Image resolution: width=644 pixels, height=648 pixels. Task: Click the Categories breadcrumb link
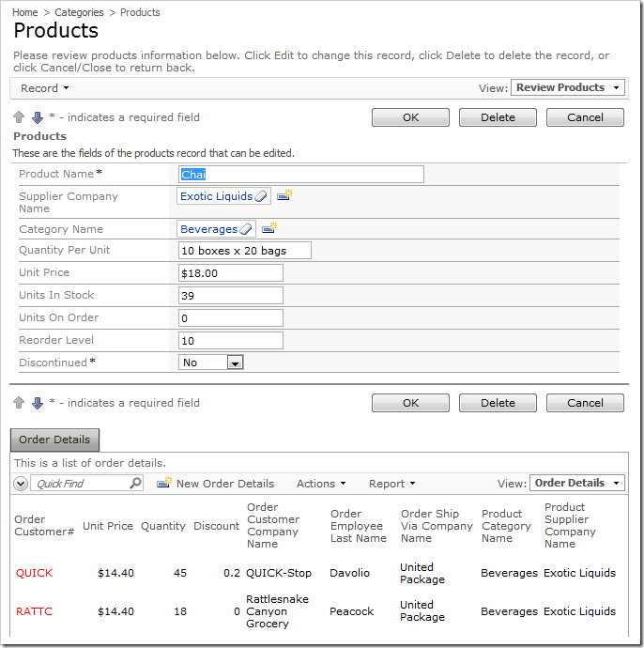80,12
